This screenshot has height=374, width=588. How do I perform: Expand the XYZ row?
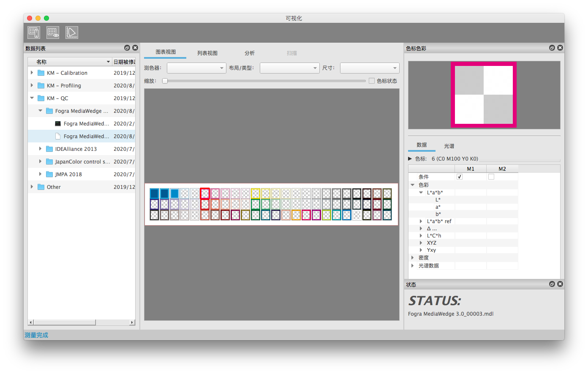[421, 243]
